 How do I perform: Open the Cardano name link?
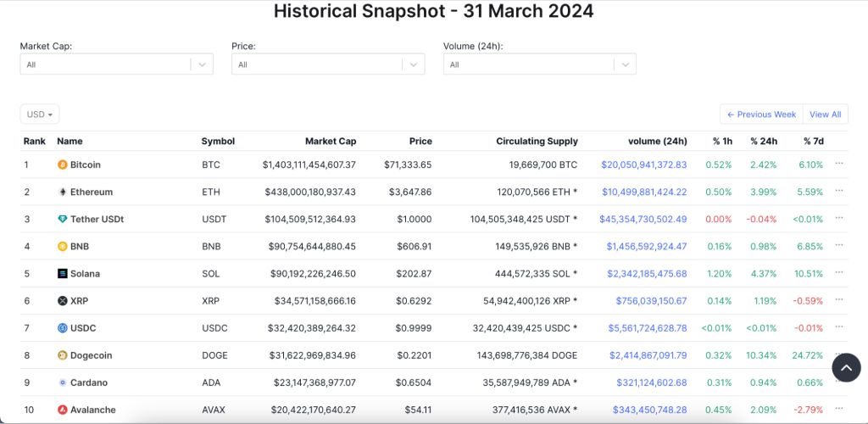point(88,383)
